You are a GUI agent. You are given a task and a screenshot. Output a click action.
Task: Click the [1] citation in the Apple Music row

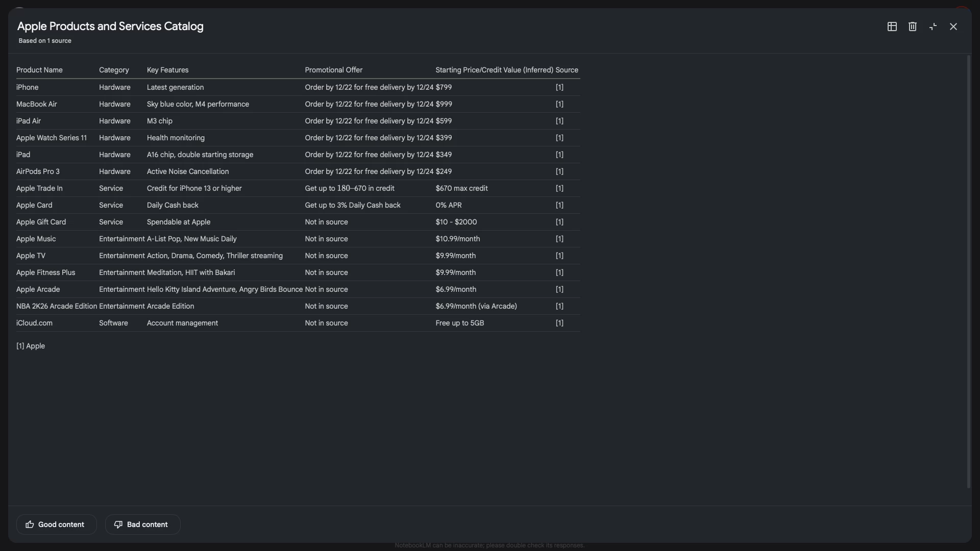point(559,239)
